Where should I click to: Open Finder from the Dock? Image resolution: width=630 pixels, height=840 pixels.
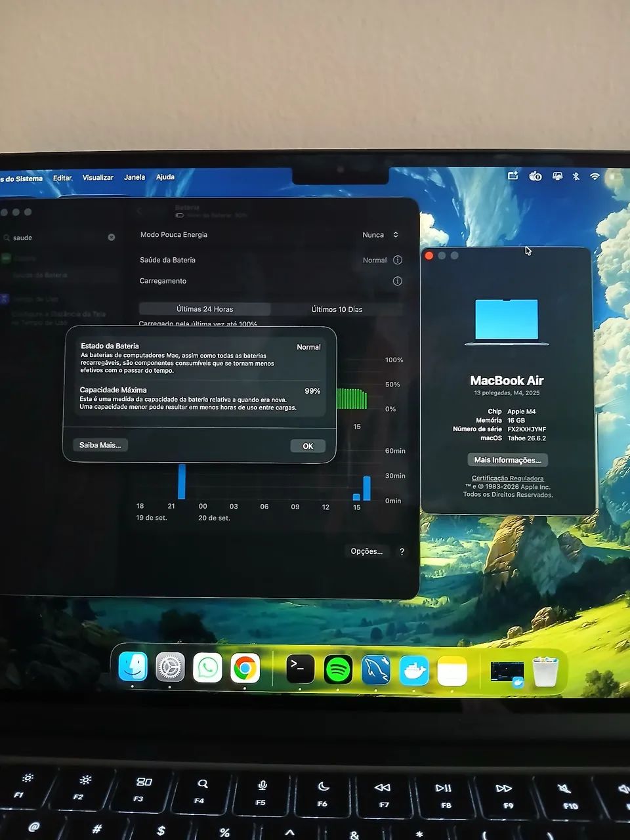point(133,667)
